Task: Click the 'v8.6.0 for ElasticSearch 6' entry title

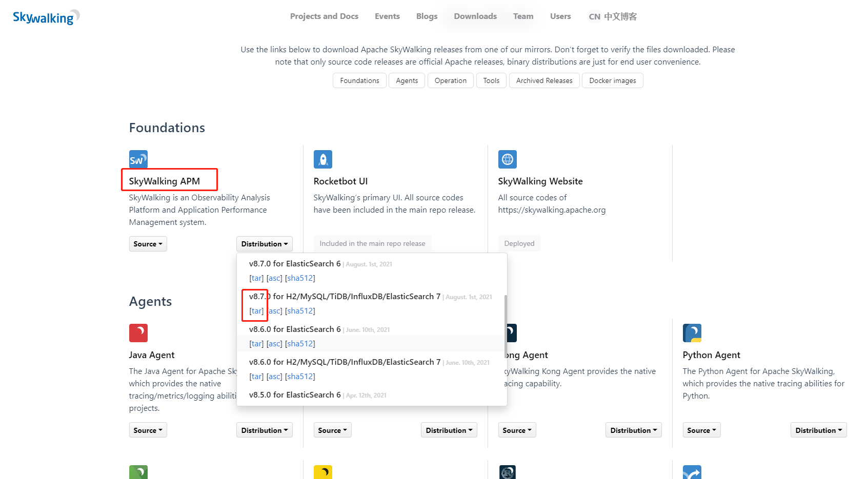Action: (295, 329)
